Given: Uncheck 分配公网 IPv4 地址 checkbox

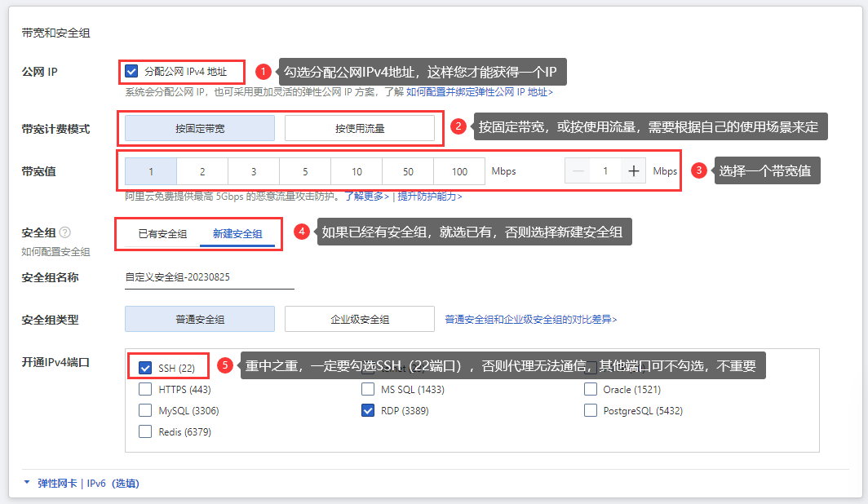Looking at the screenshot, I should click(x=131, y=72).
